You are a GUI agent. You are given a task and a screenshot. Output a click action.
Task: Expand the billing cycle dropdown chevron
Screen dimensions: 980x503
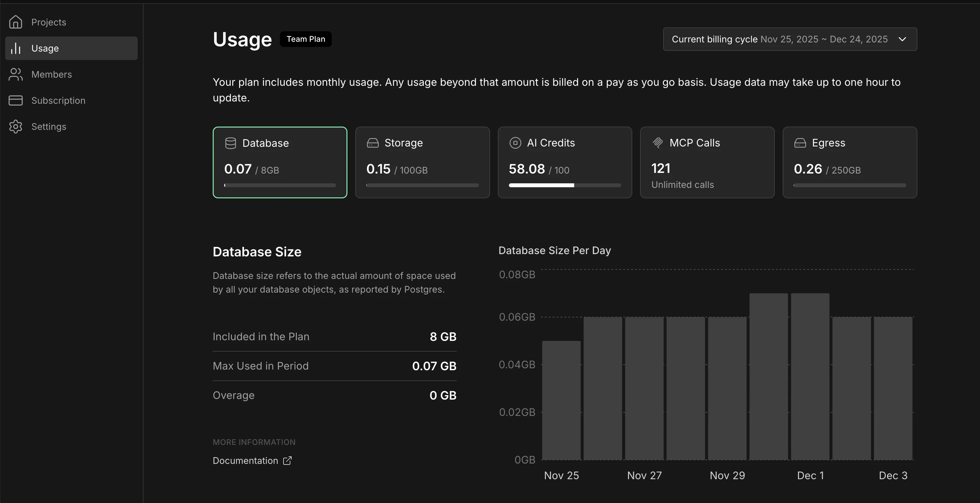903,39
